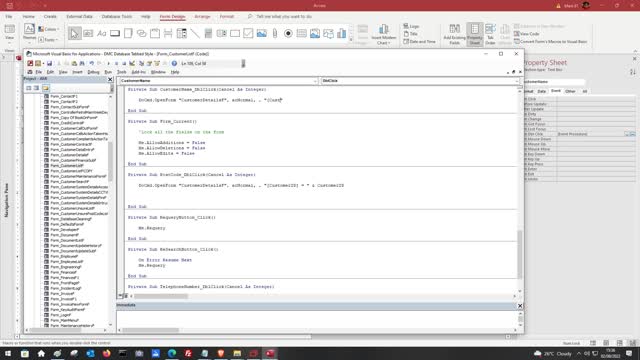Switch to Data tab in Property Sheet
Viewport: 640px width, 360px height.
pos(542,91)
